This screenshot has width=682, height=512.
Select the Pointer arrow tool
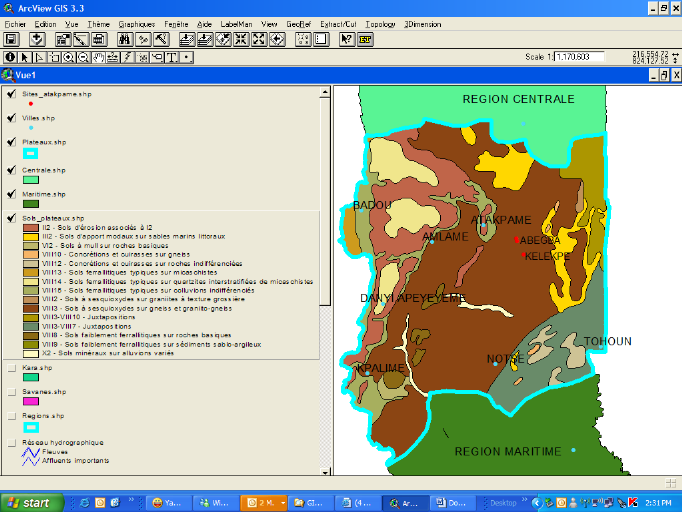click(x=25, y=57)
